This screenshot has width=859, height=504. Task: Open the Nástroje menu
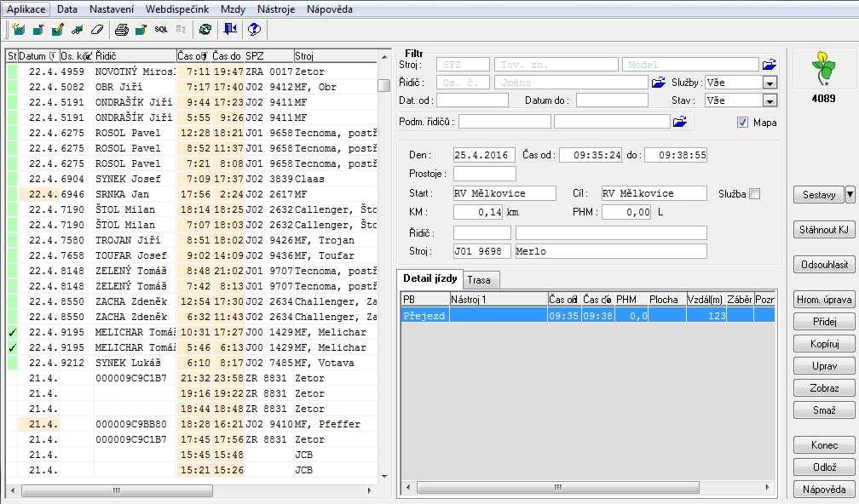click(x=276, y=9)
